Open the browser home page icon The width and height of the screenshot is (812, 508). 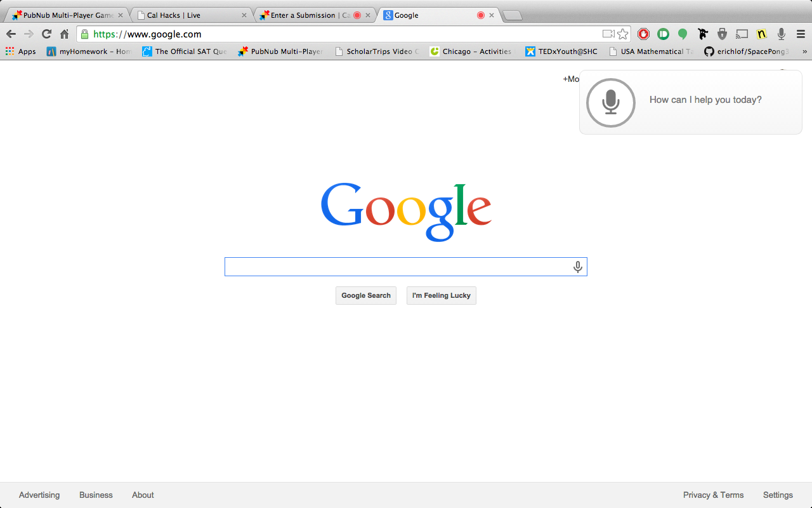click(64, 34)
